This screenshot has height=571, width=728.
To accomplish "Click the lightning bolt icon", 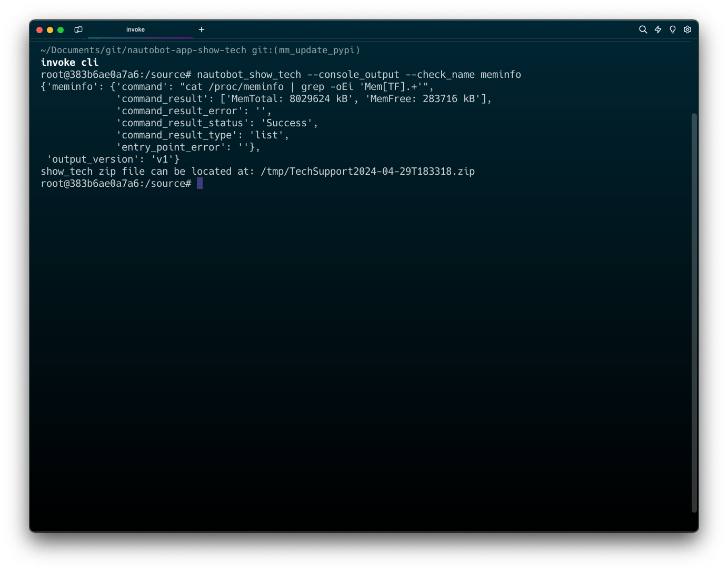I will coord(657,29).
